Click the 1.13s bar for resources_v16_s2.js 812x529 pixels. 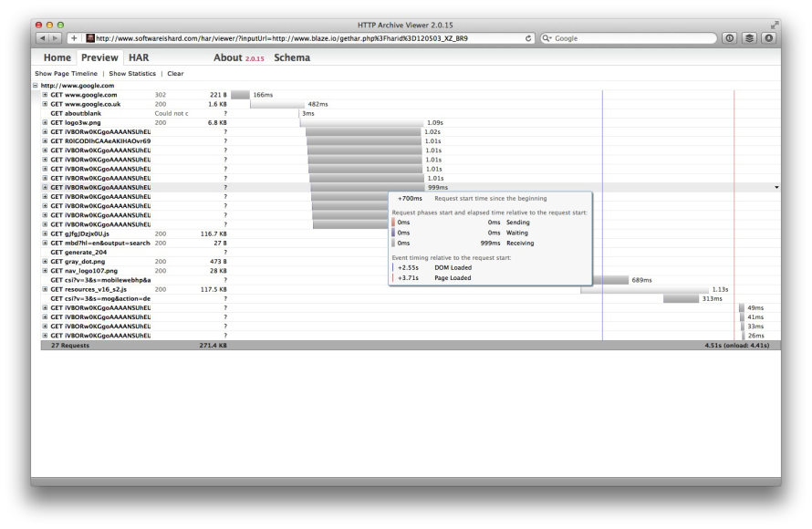[645, 289]
